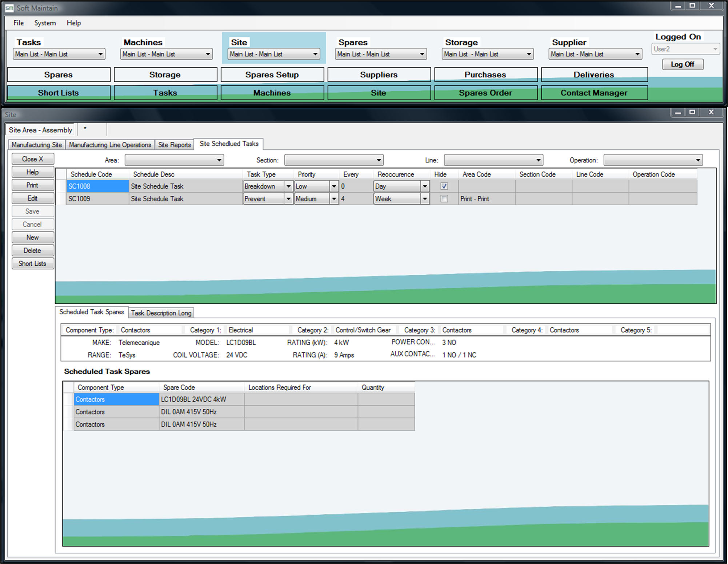
Task: Open the Supplier Main List dropdown
Action: pos(595,54)
